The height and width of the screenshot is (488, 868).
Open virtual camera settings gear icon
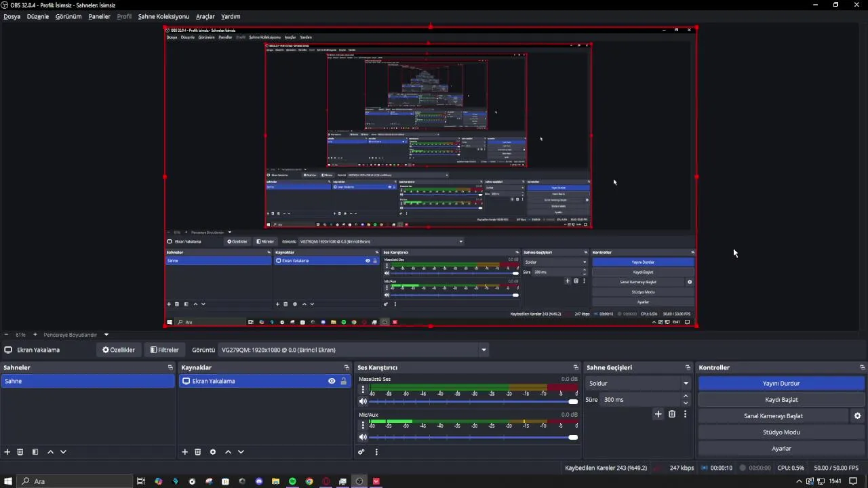point(858,416)
